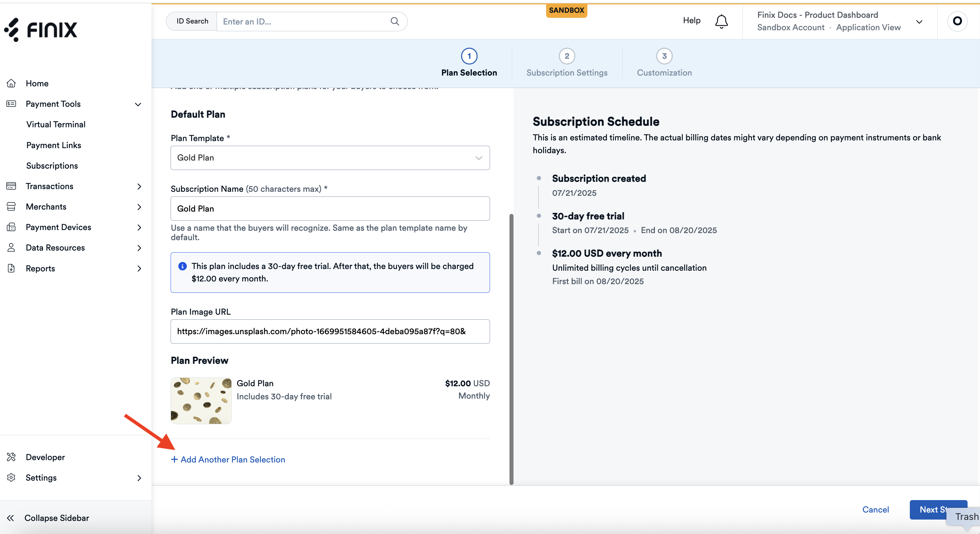Screen dimensions: 980x534
Task: Go to Virtual Terminal
Action: (x=55, y=124)
